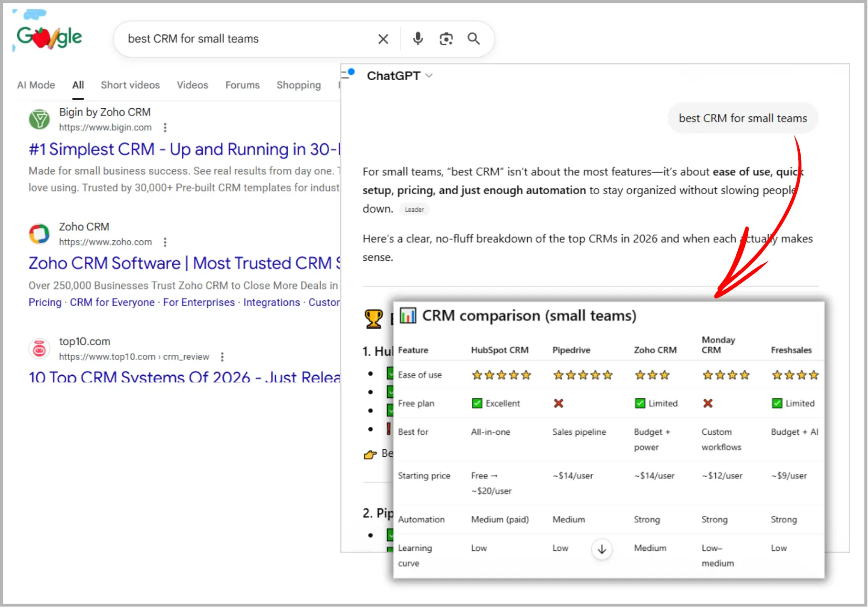Viewport: 868px width, 608px height.
Task: Click Monday CRM's red X free plan mark
Action: pos(708,403)
